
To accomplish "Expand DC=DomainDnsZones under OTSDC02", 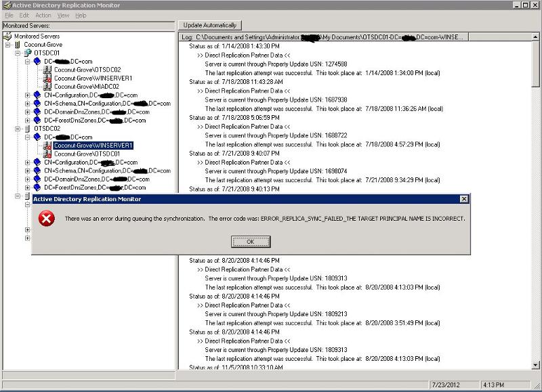I will click(28, 179).
